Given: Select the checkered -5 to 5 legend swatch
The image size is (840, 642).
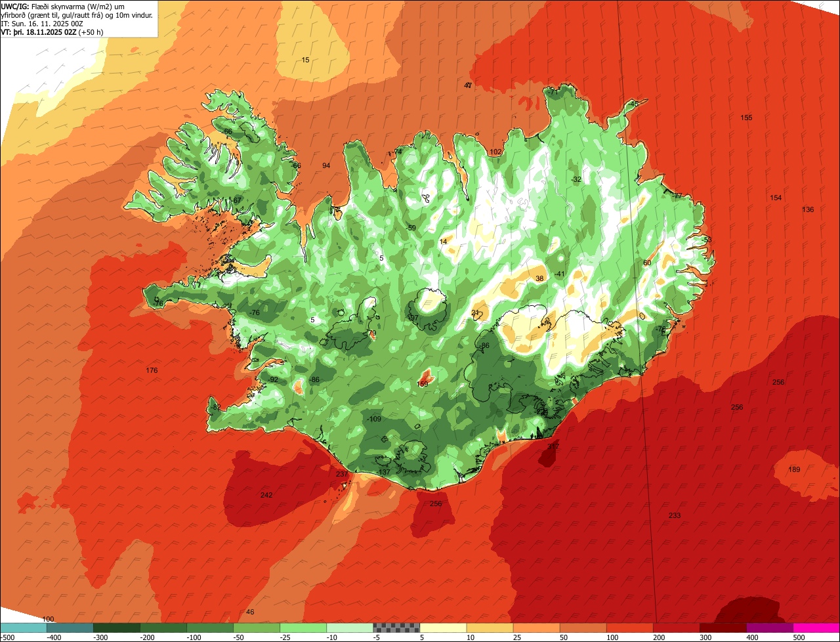Looking at the screenshot, I should (x=396, y=628).
